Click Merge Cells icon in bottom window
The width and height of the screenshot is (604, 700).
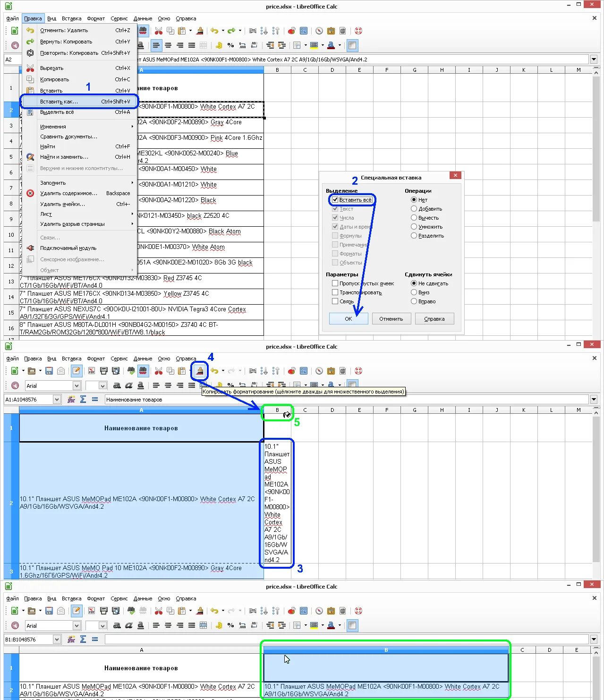[x=204, y=625]
